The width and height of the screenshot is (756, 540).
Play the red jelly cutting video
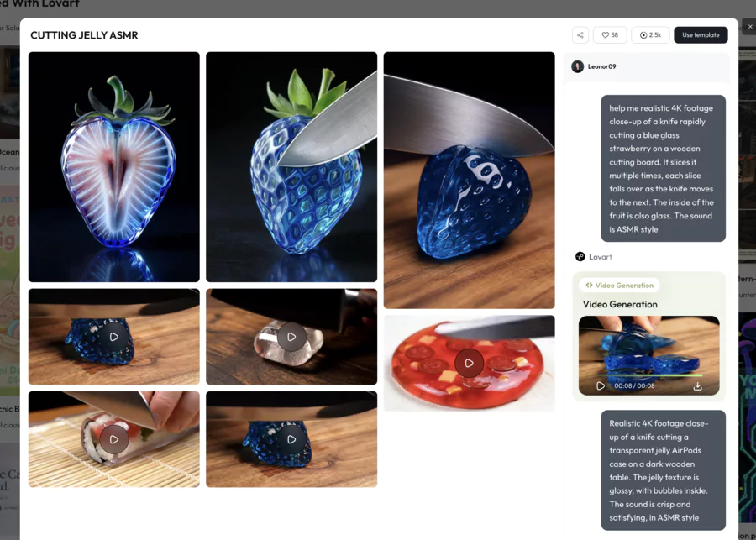point(469,363)
